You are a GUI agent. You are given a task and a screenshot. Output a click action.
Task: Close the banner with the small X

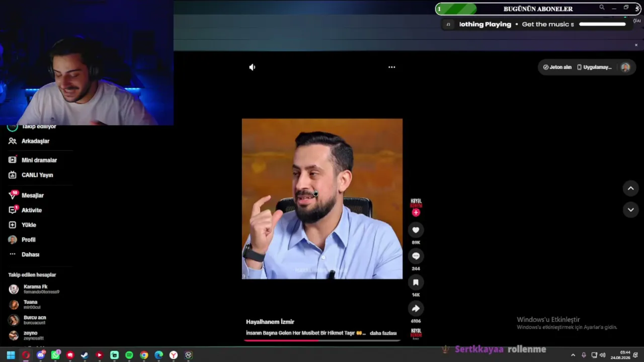point(636,45)
